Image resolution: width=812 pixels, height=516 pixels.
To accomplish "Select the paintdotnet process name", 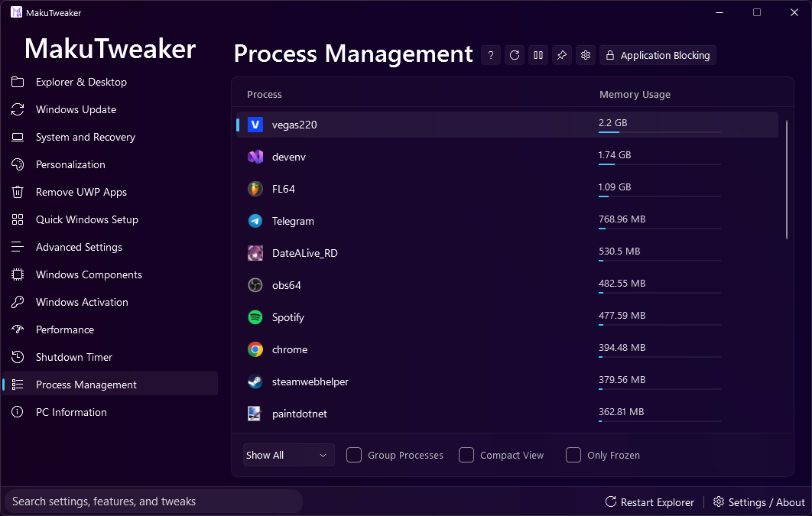I will 299,414.
